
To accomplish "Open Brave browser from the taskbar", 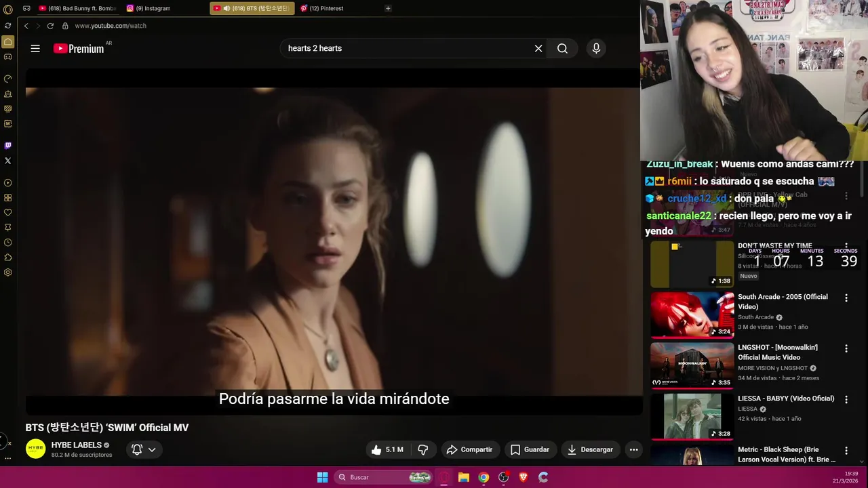I will point(523,477).
